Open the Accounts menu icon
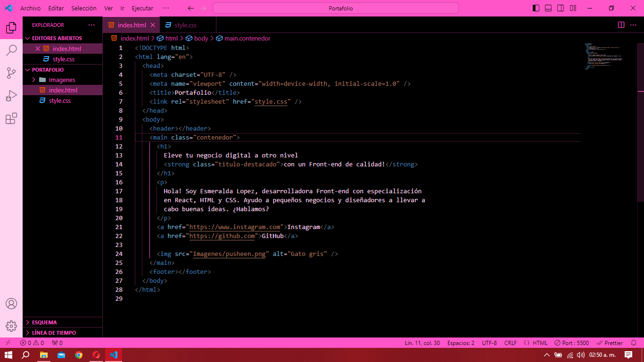 (x=11, y=304)
